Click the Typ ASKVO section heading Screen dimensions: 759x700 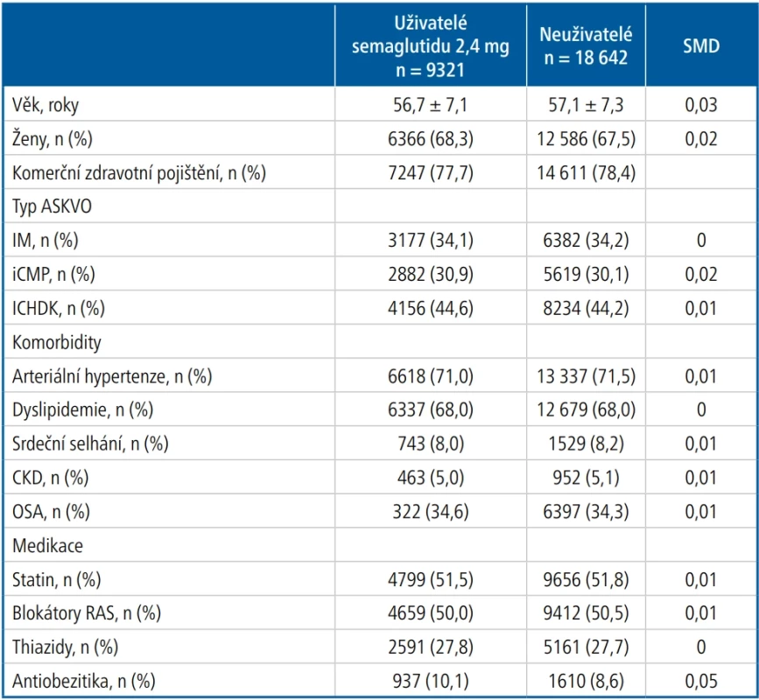(52, 206)
